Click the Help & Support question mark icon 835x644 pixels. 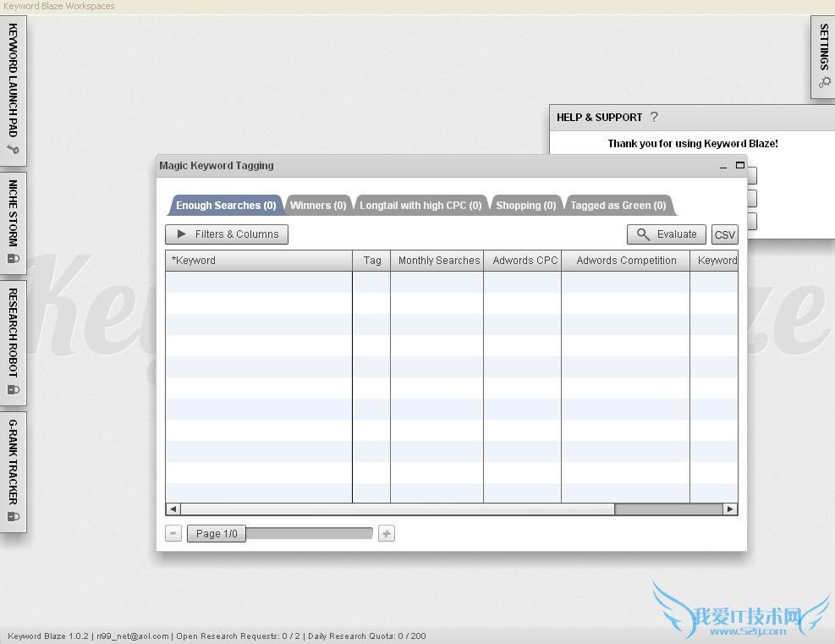coord(655,117)
